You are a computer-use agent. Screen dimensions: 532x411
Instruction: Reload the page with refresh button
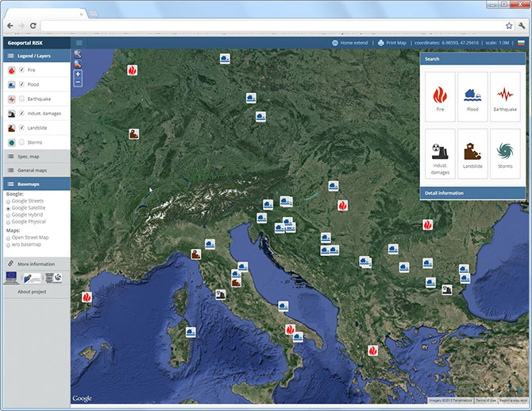33,25
